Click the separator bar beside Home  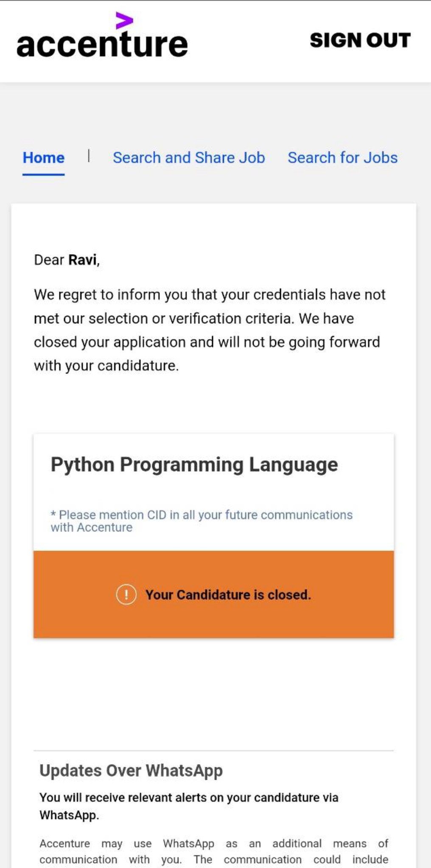coord(89,156)
